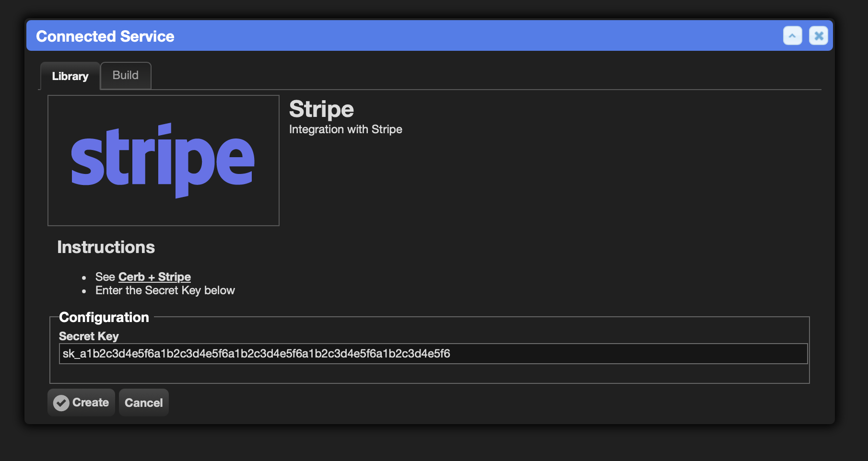Open the Build tab
Viewport: 868px width, 461px height.
pyautogui.click(x=126, y=75)
